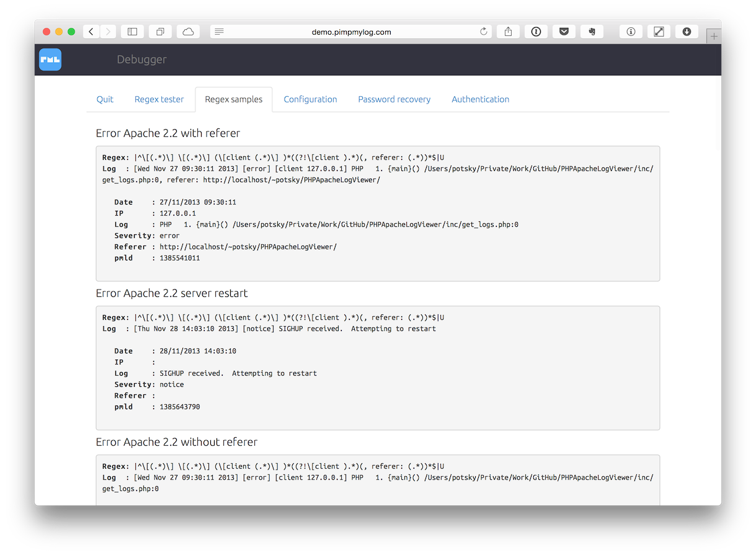Click the circled info extension icon
This screenshot has width=756, height=555.
(631, 32)
